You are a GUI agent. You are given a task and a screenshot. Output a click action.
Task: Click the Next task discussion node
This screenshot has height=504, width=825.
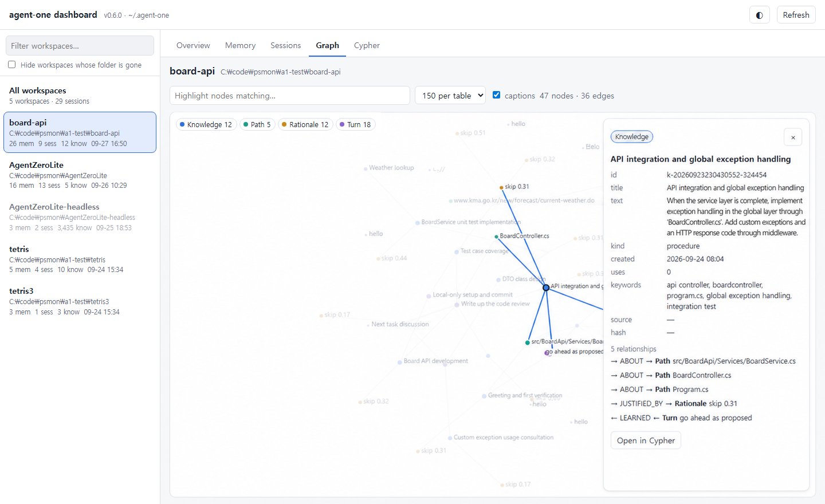coord(367,325)
